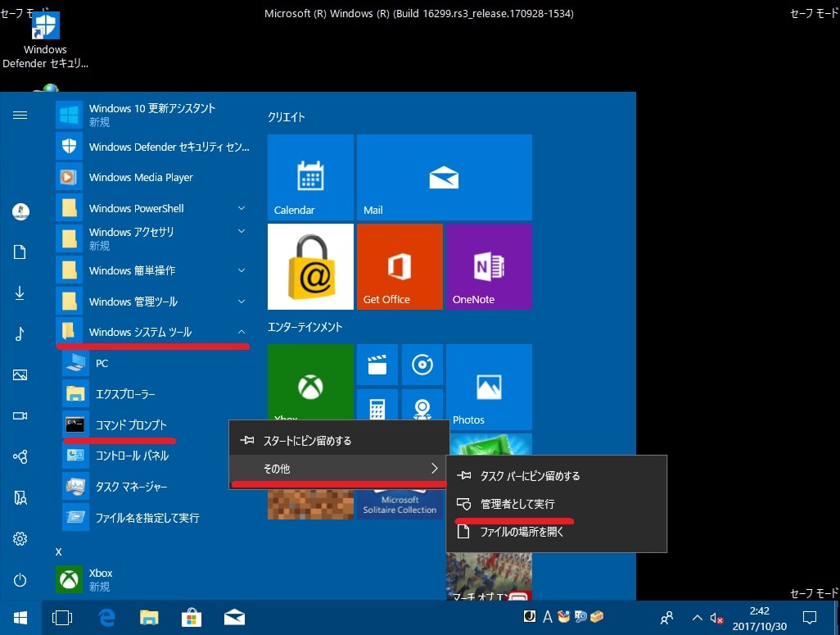The width and height of the screenshot is (840, 635).
Task: Open Microsoft Solitaire Collection tile
Action: click(x=400, y=502)
